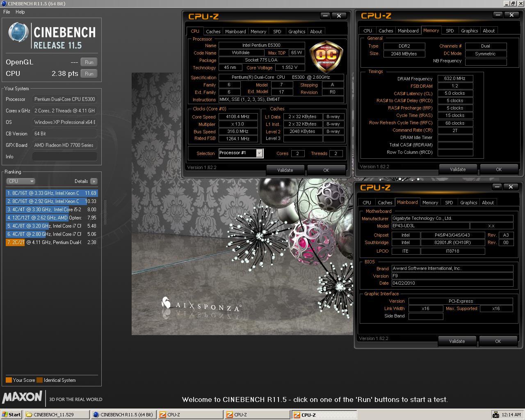This screenshot has height=420, width=525.
Task: Switch to second CPU-Z taskbar item
Action: coord(257,415)
